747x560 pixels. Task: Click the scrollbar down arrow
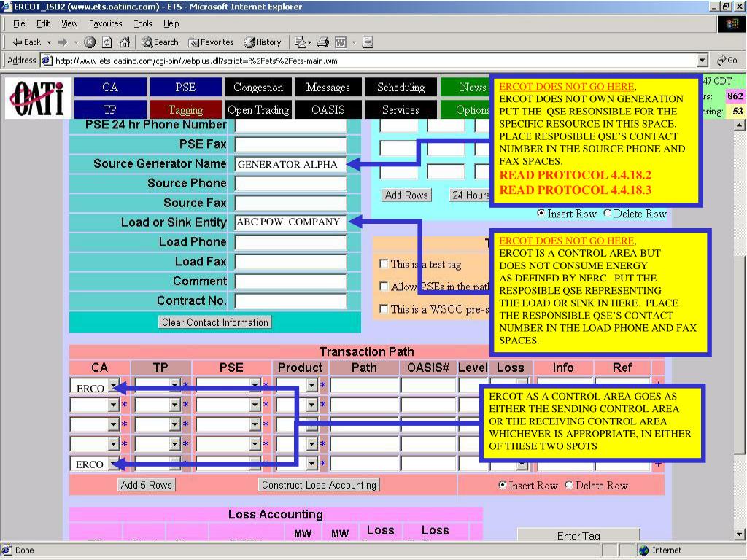739,534
